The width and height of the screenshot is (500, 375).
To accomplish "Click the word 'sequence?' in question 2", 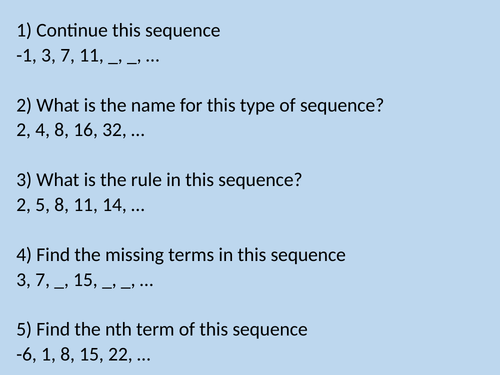I will click(x=342, y=107).
